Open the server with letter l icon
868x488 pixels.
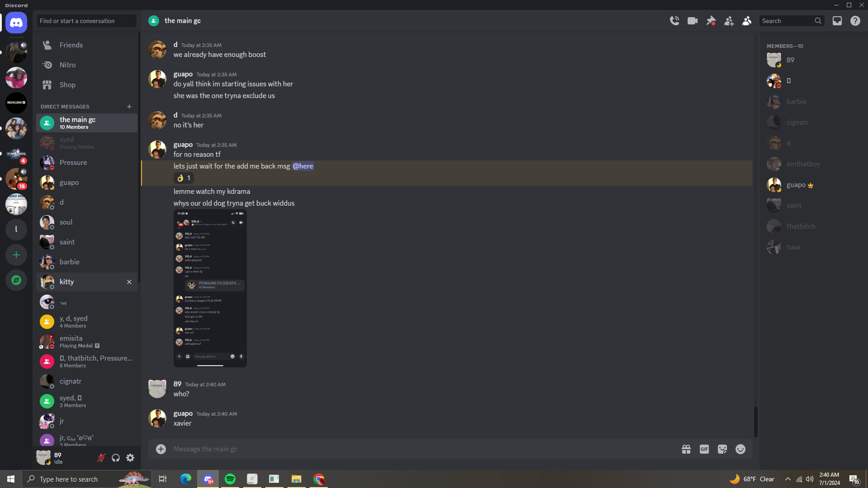click(x=16, y=230)
